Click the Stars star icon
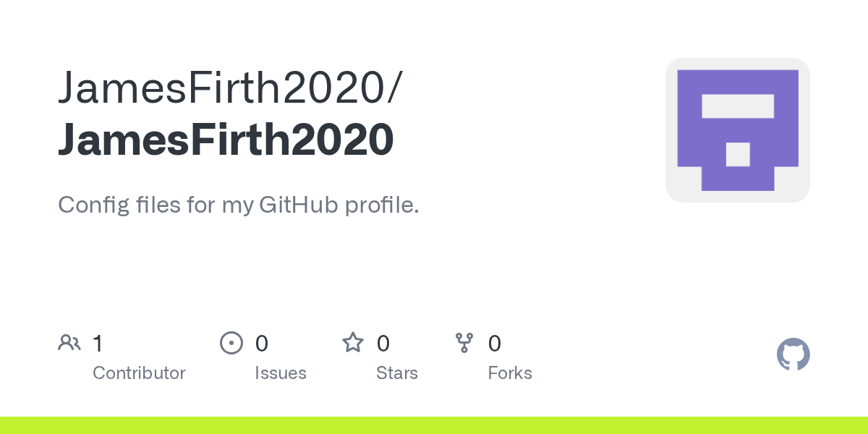868x434 pixels. 353,343
